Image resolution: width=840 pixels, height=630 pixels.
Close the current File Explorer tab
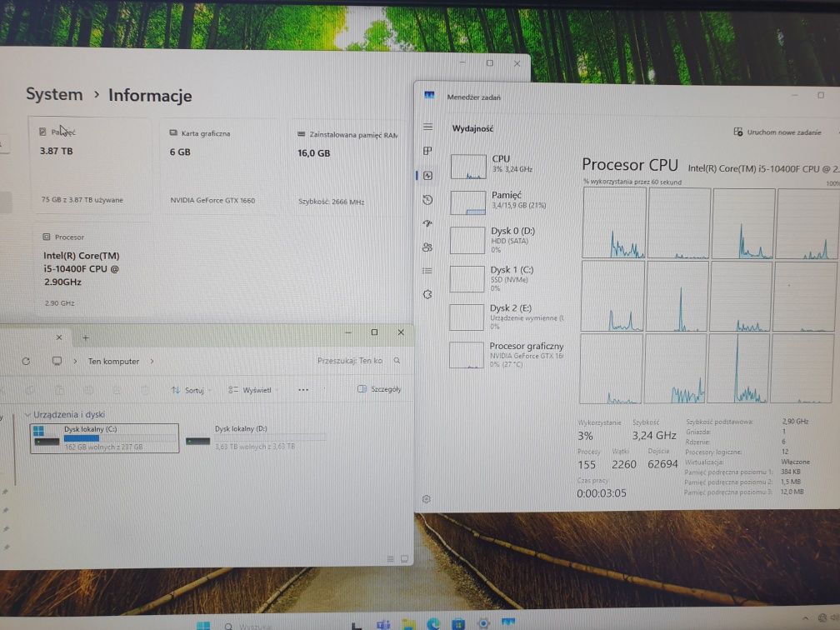point(59,337)
